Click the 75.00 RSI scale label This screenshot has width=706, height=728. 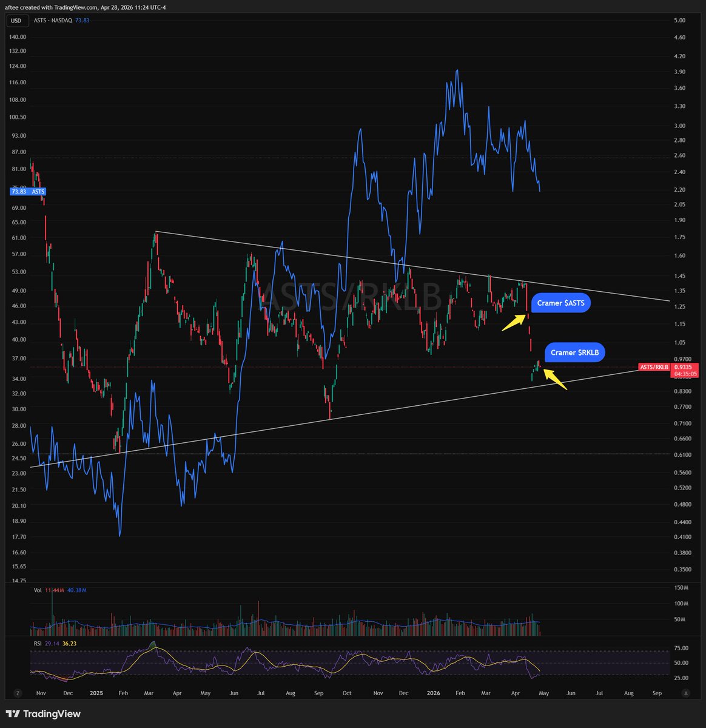pos(681,648)
